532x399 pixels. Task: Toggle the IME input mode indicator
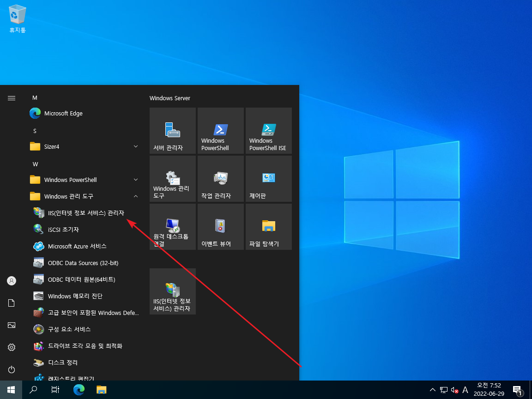(465, 390)
